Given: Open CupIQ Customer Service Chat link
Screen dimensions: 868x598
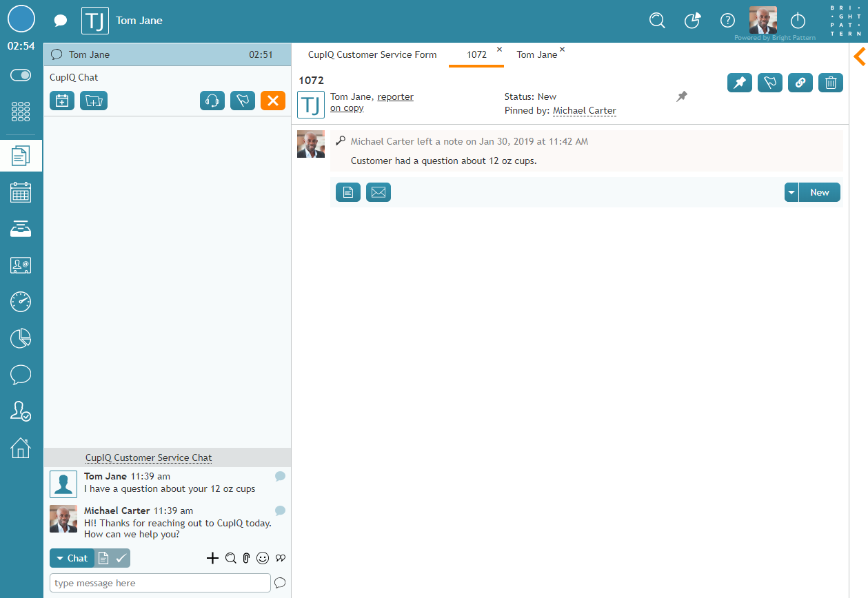Looking at the screenshot, I should [x=149, y=457].
